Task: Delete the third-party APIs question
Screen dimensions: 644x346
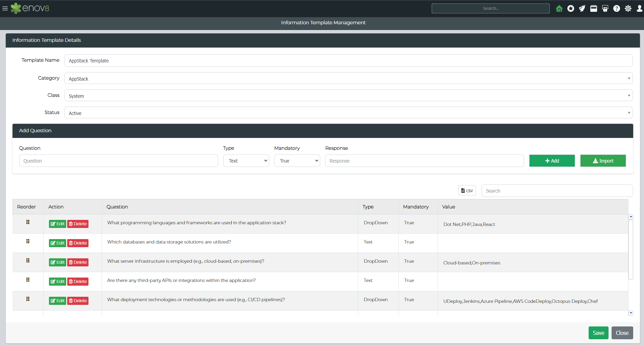Action: (78, 282)
